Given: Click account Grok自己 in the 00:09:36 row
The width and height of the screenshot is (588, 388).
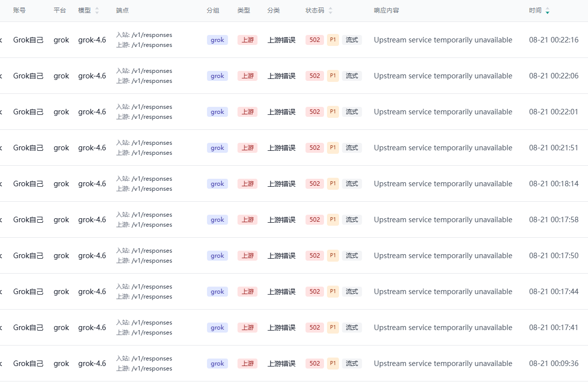Looking at the screenshot, I should coord(28,364).
